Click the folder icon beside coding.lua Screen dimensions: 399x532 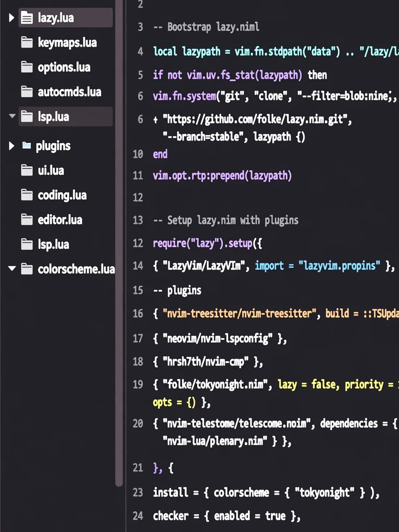(27, 195)
